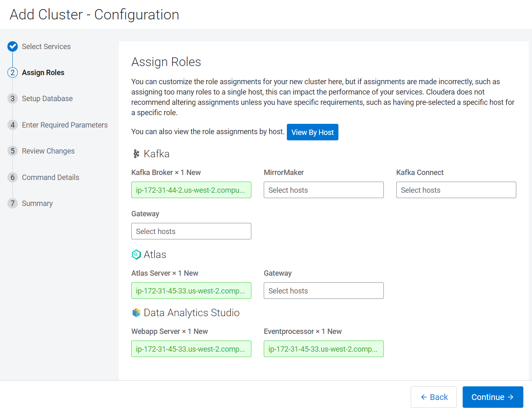Open Kafka Broker host selection field
The image size is (532, 414).
click(x=191, y=190)
